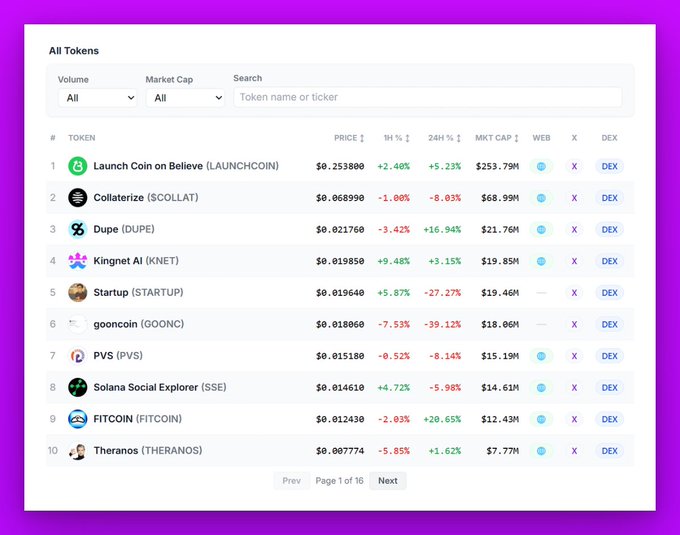The width and height of the screenshot is (680, 535).
Task: Sort tokens by MKT CAP column
Action: pos(497,138)
